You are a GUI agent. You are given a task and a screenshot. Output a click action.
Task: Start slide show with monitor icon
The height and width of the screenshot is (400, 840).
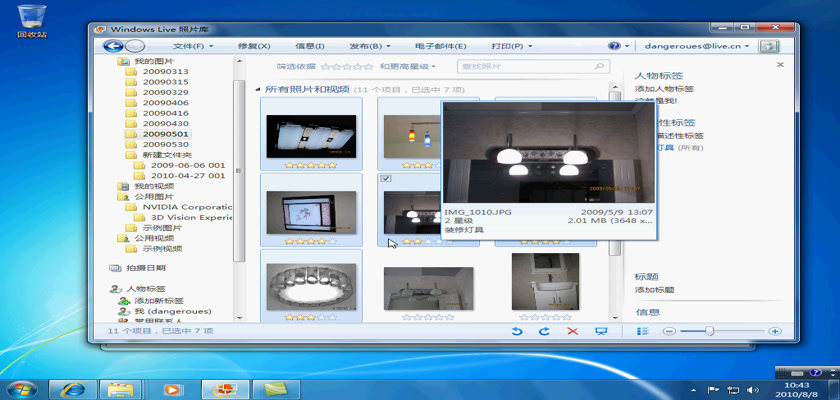601,331
